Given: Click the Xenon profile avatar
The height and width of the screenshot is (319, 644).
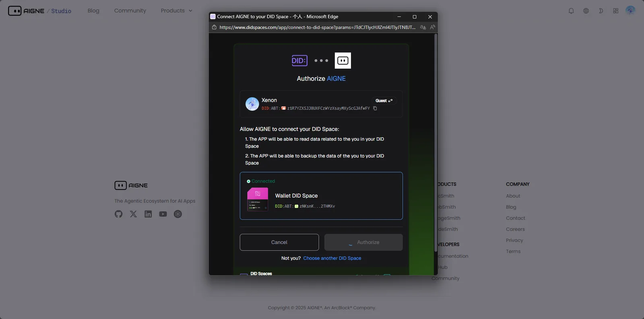Looking at the screenshot, I should tap(252, 104).
